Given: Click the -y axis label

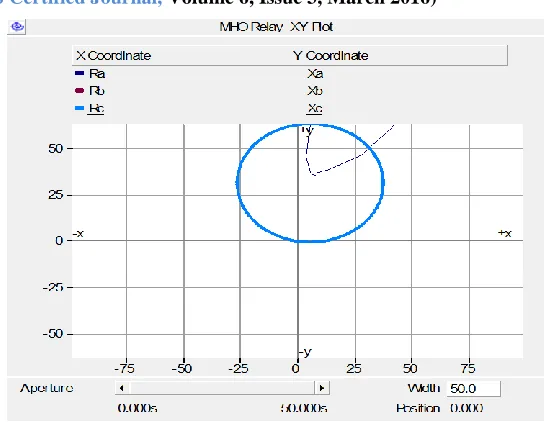Looking at the screenshot, I should coord(305,353).
